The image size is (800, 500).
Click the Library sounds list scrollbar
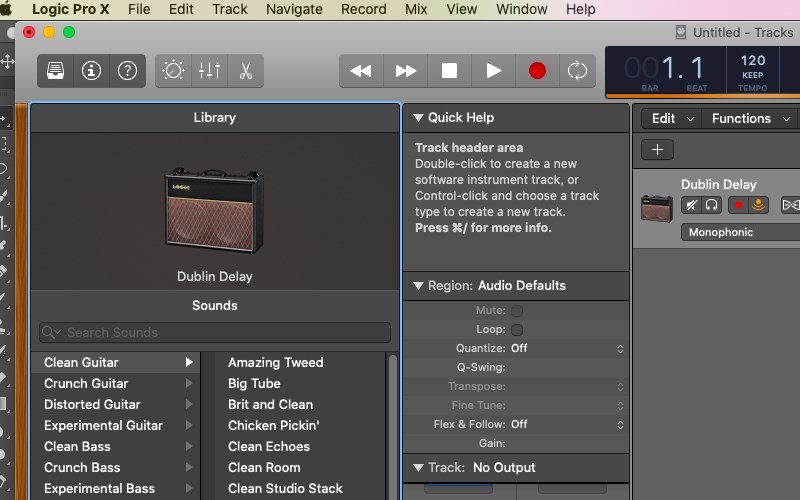coord(393,426)
